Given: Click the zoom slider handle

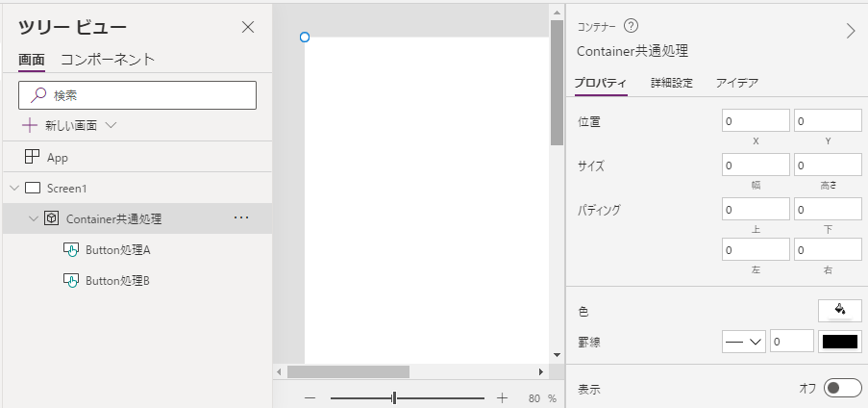Looking at the screenshot, I should pyautogui.click(x=394, y=398).
